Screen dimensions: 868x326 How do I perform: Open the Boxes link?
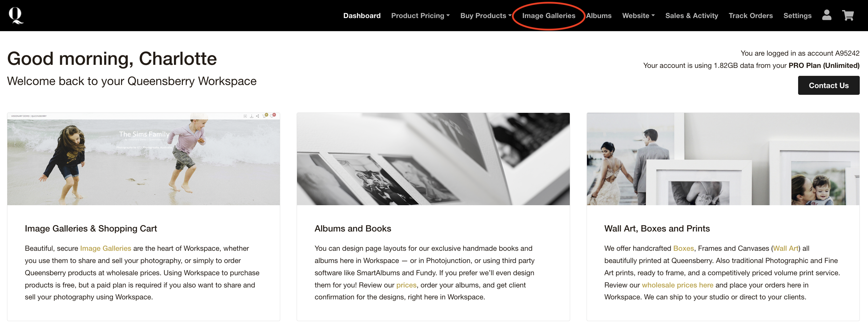(x=683, y=248)
